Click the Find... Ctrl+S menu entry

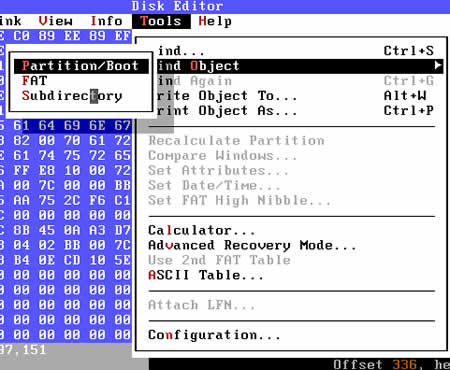(x=295, y=51)
